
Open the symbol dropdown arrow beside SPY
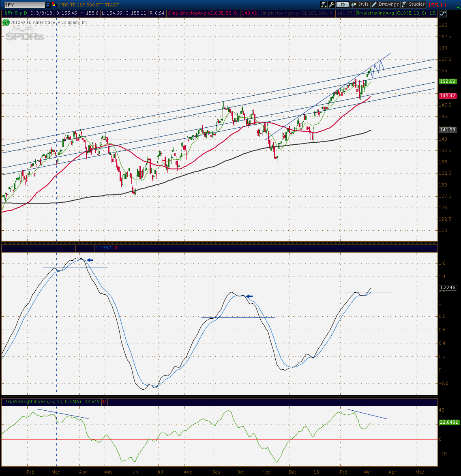pyautogui.click(x=48, y=5)
